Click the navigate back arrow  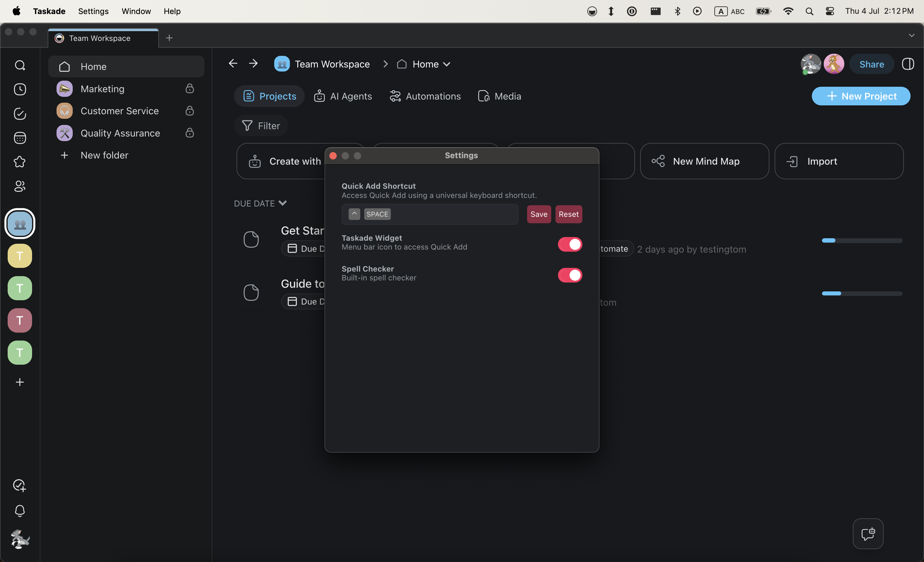tap(233, 64)
